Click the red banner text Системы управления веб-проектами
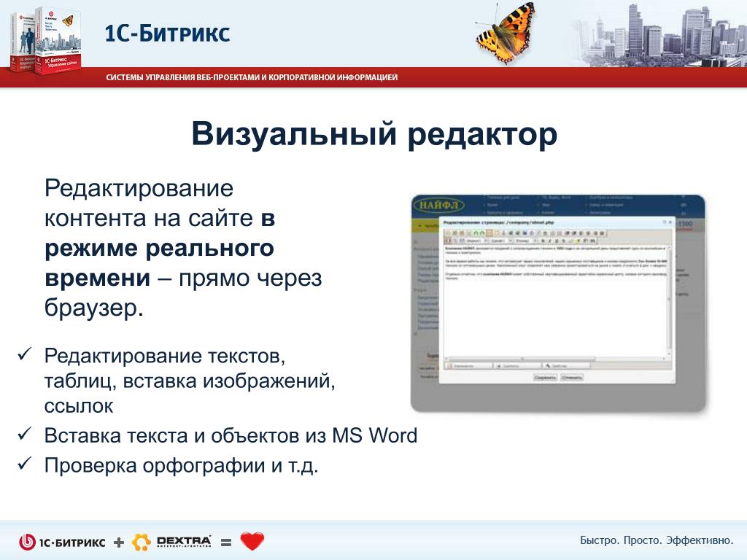This screenshot has width=747, height=560. point(252,77)
